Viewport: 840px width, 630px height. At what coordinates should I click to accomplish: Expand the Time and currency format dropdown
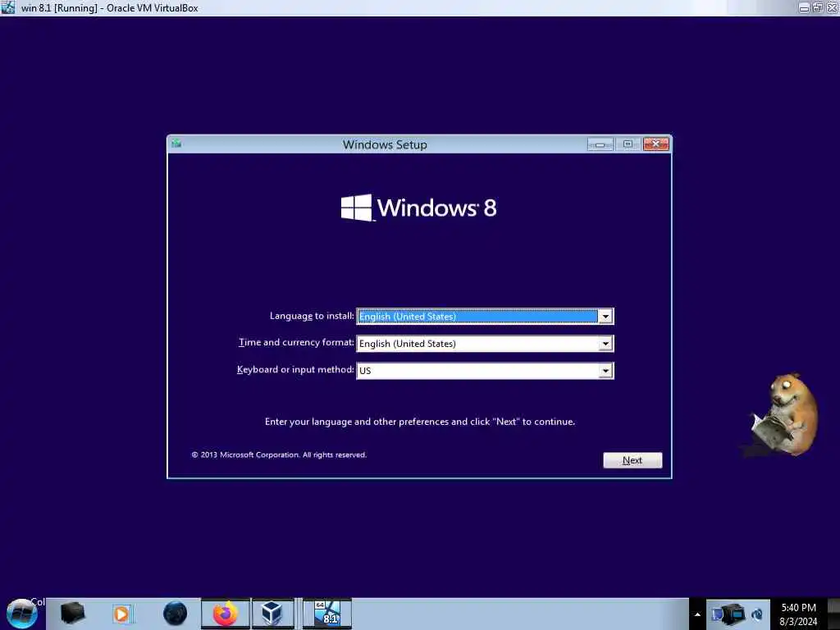(x=485, y=344)
